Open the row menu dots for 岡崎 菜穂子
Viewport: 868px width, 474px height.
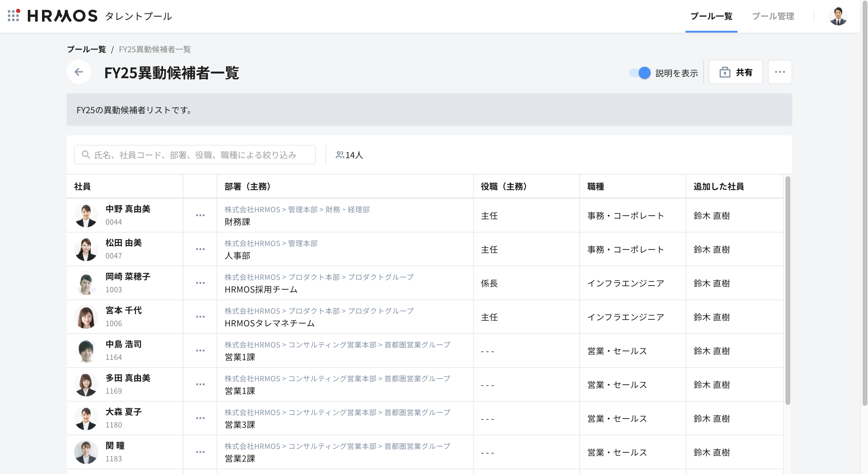click(x=200, y=283)
